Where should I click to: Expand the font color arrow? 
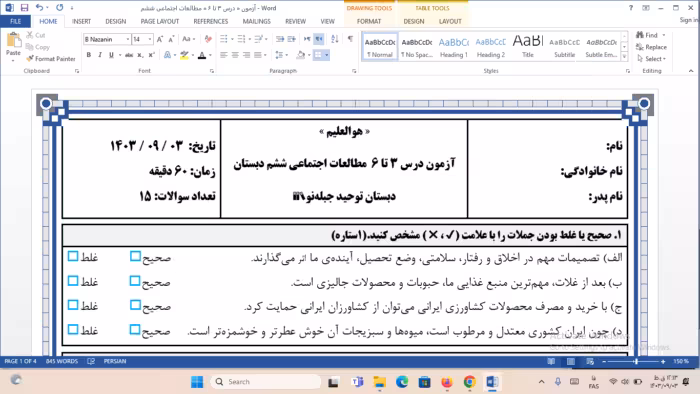[210, 55]
